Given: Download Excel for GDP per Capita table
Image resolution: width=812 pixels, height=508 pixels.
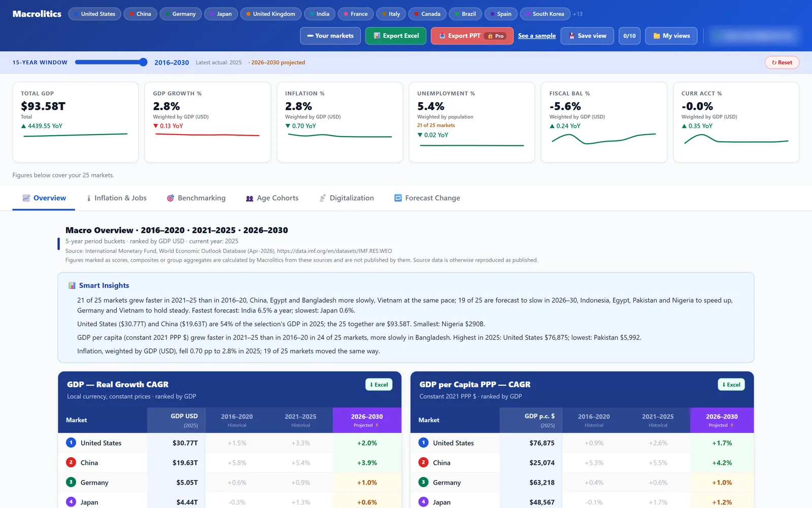Looking at the screenshot, I should (731, 385).
